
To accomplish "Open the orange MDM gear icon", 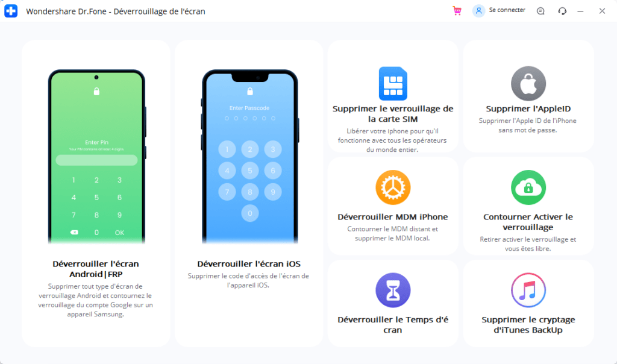I will [x=393, y=187].
